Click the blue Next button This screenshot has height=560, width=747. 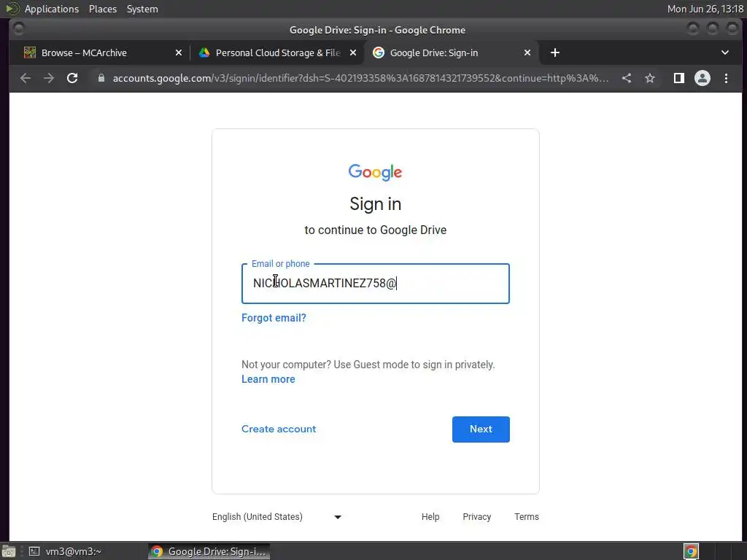(x=481, y=429)
